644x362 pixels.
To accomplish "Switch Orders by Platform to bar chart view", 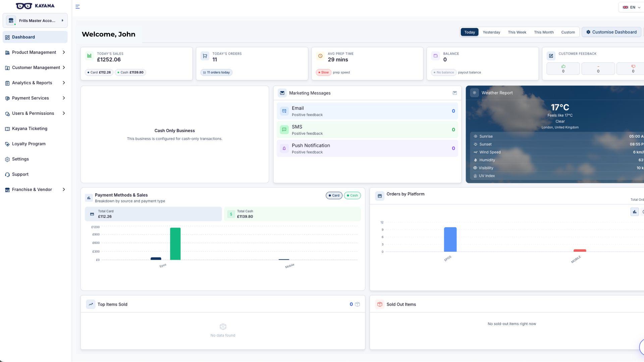I will (635, 212).
